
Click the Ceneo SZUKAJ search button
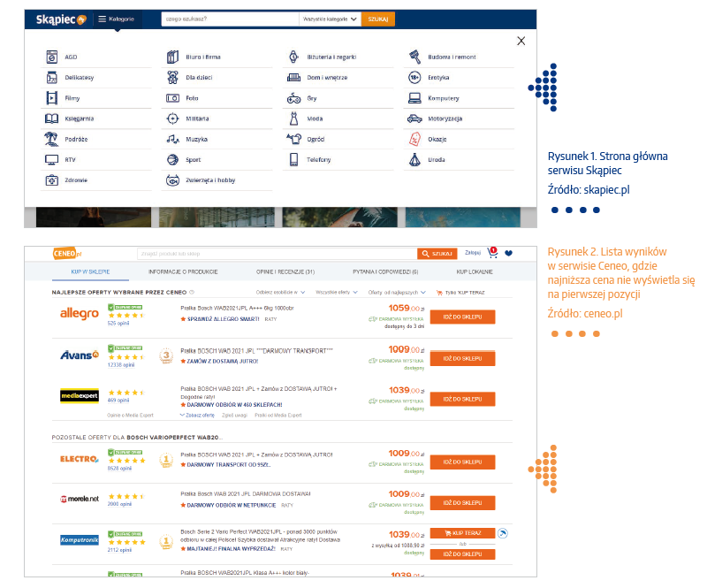[x=437, y=254]
